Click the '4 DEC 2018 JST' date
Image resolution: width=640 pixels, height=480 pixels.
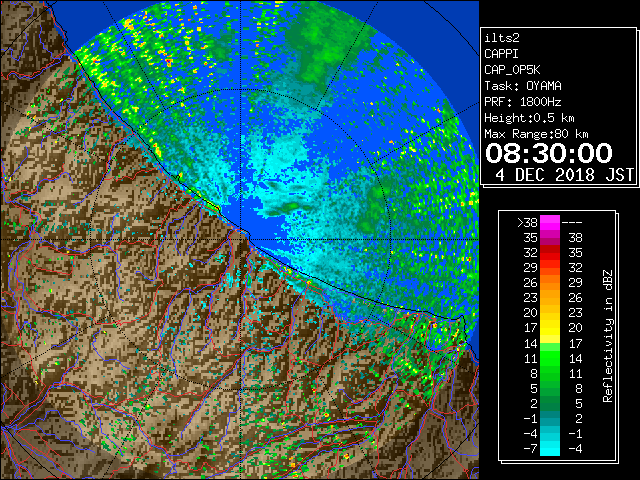click(x=564, y=175)
